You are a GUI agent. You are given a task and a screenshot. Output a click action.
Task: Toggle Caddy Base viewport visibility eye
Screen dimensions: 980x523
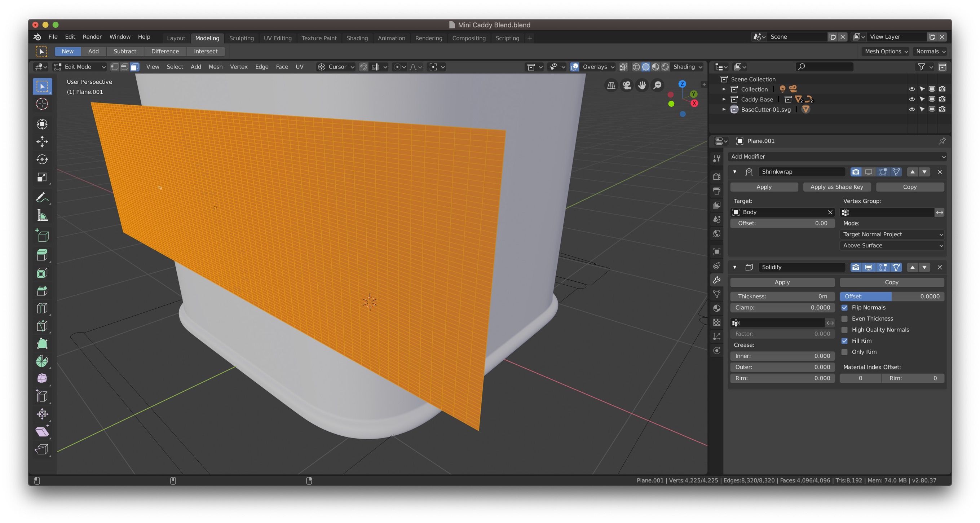(912, 99)
